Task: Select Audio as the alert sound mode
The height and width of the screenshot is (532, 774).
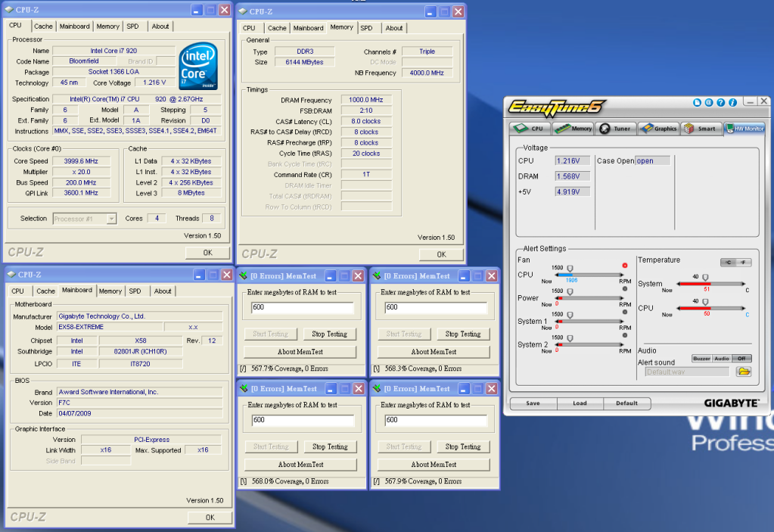Action: tap(722, 359)
